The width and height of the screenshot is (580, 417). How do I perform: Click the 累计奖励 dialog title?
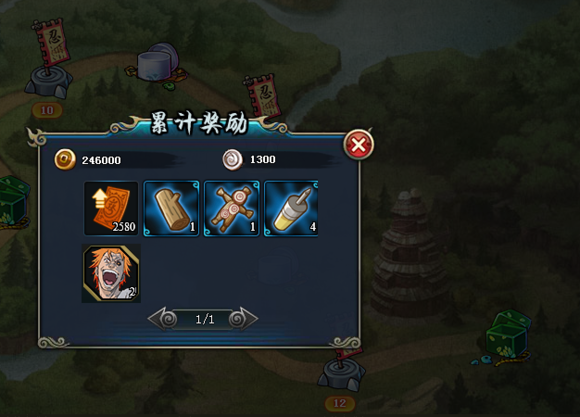(199, 123)
